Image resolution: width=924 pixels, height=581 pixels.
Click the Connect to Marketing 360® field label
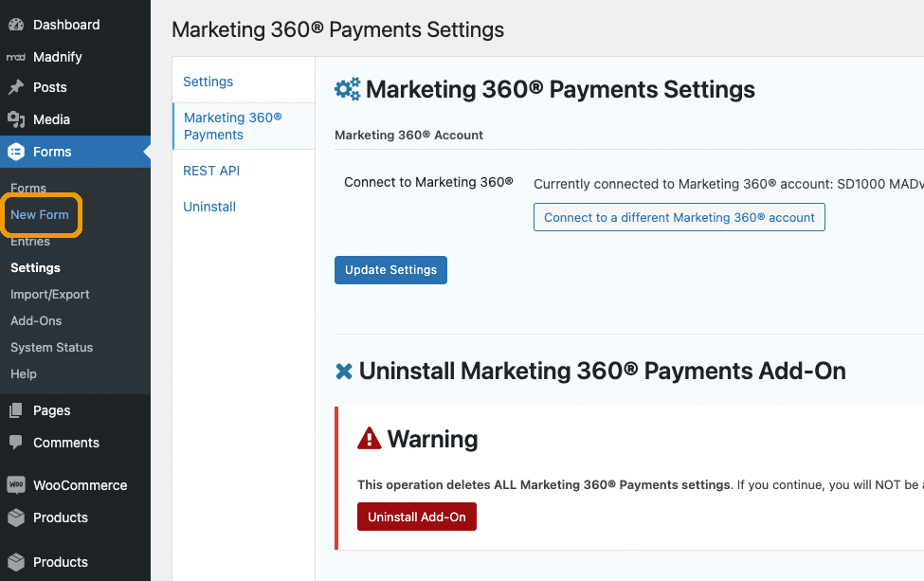(428, 182)
